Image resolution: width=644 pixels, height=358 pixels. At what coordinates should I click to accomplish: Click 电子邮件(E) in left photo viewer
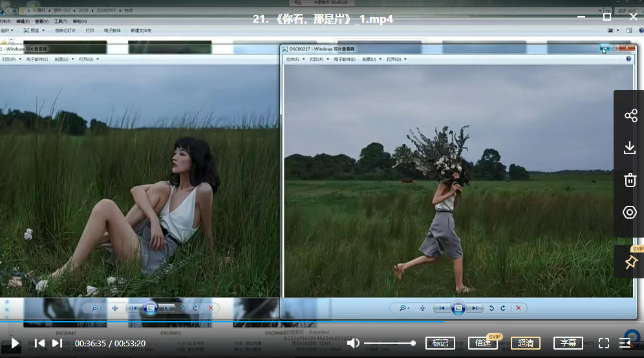pos(37,59)
